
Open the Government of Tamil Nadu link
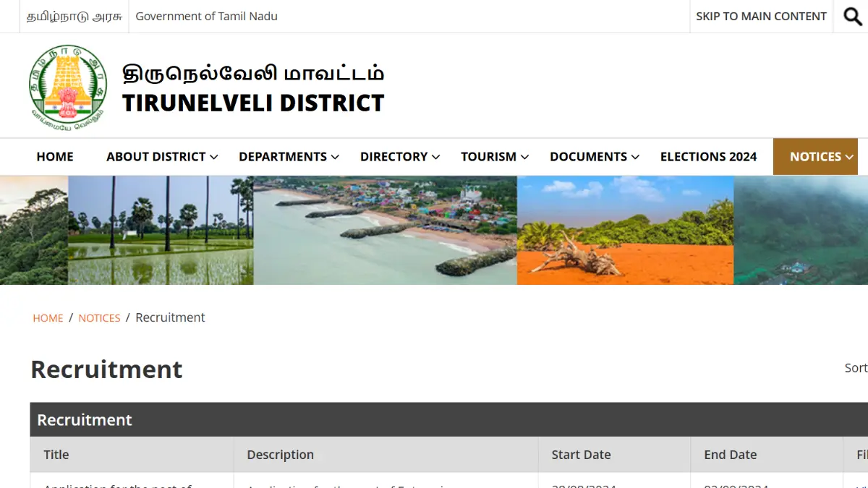206,17
